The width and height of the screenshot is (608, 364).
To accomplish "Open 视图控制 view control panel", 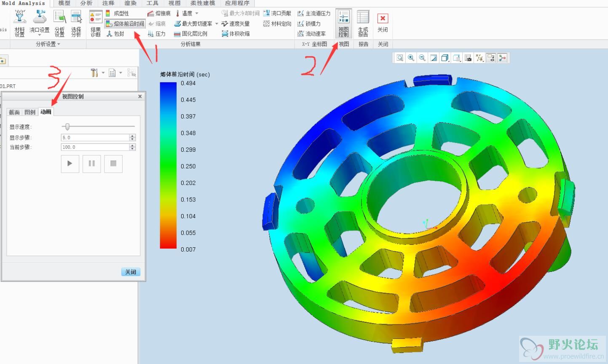I will 343,24.
